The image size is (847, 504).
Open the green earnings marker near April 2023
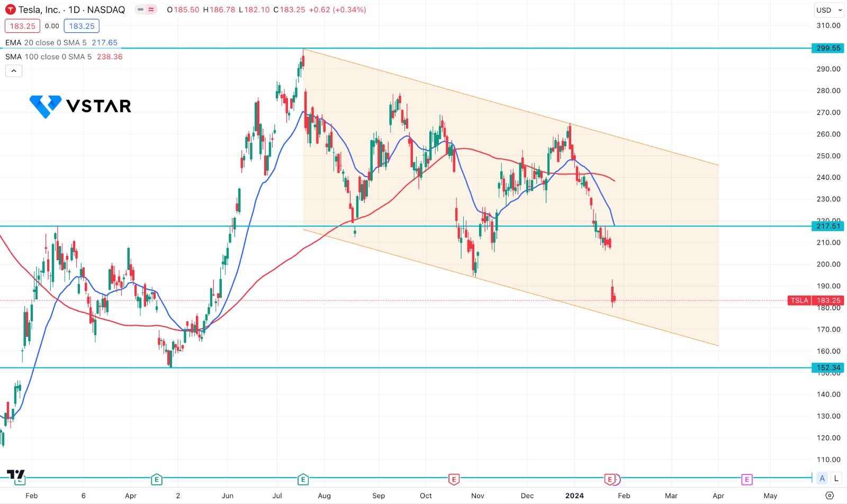pos(156,480)
